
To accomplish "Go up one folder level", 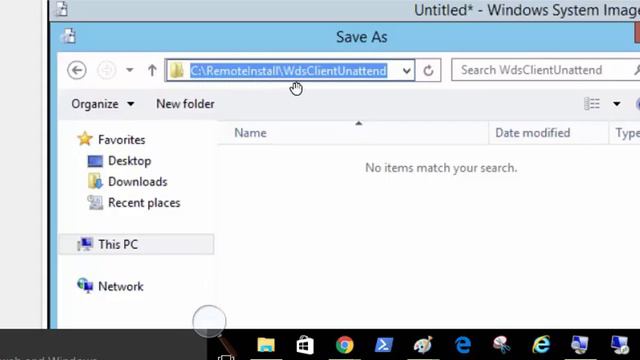I will [152, 70].
